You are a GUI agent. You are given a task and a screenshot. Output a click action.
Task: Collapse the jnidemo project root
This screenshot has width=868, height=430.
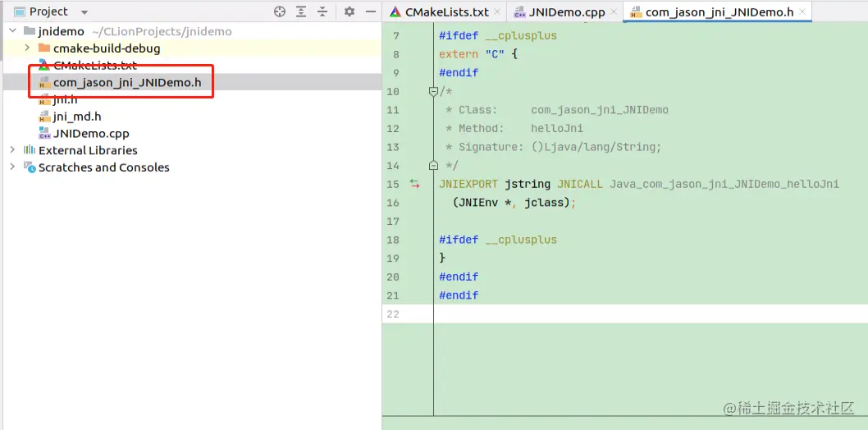pyautogui.click(x=13, y=31)
